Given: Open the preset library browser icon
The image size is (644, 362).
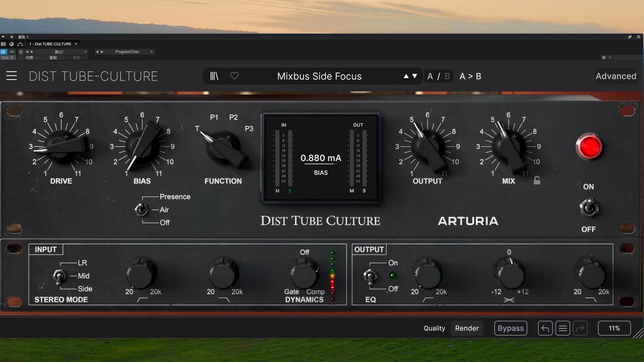Looking at the screenshot, I should (x=214, y=76).
